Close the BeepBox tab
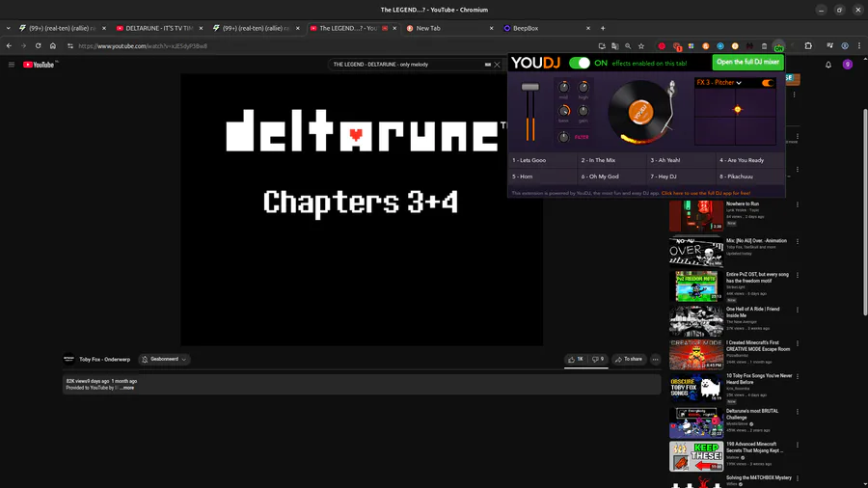This screenshot has height=488, width=868. point(588,28)
